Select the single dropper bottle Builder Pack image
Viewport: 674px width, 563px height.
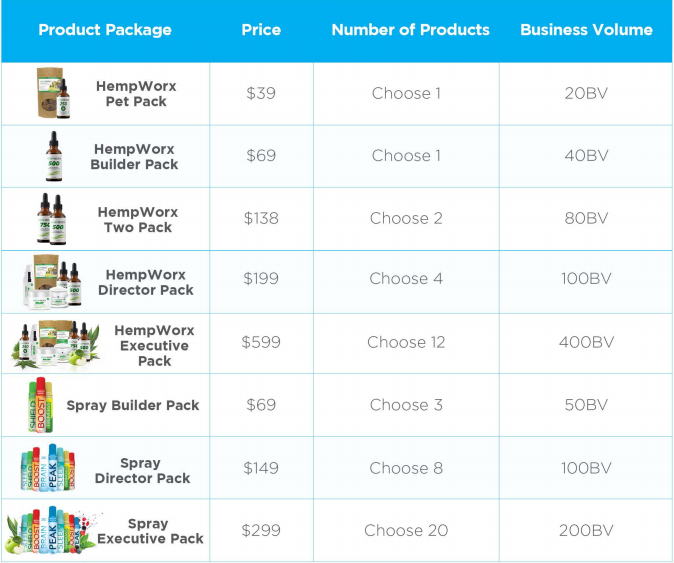(x=54, y=156)
